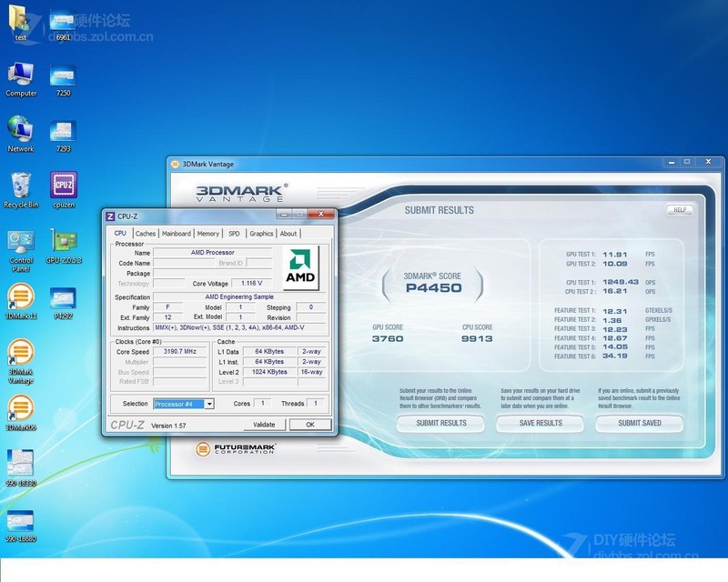Click the 1024 KBytes Level 2 cache value
Viewport: 728px width, 582px height.
point(269,372)
